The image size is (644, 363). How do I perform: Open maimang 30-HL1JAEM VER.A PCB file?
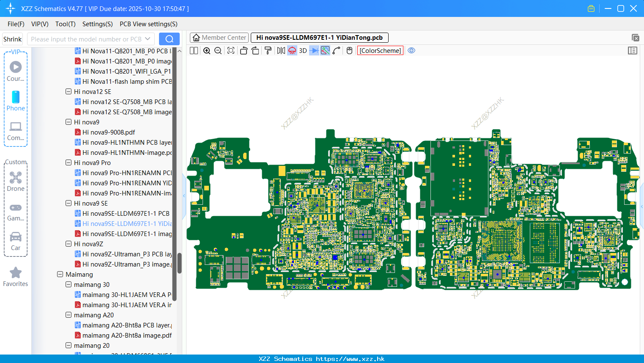123,294
